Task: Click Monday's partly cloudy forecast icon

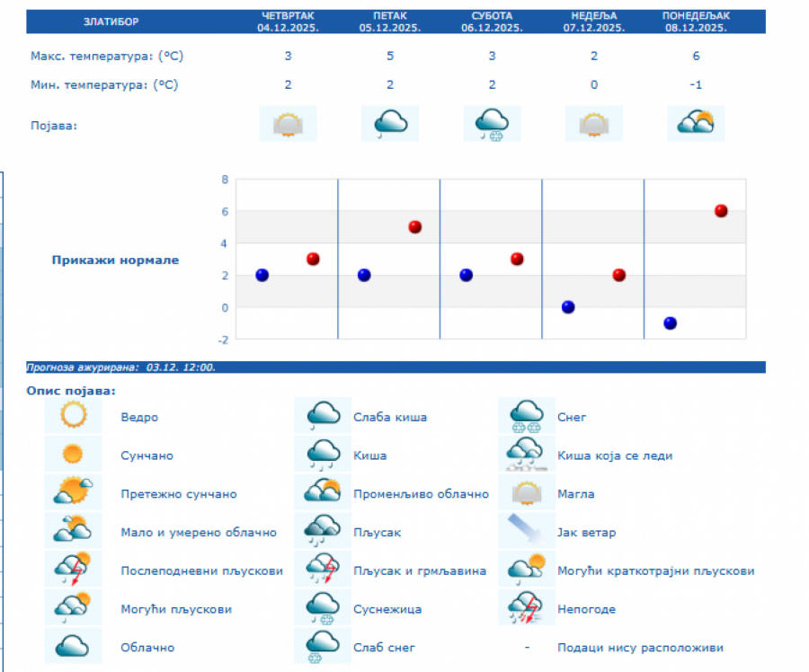Action: pos(696,124)
